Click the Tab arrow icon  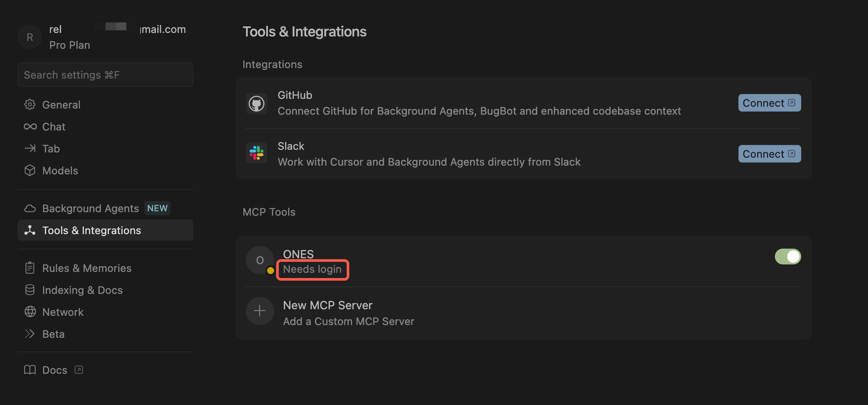coord(30,148)
